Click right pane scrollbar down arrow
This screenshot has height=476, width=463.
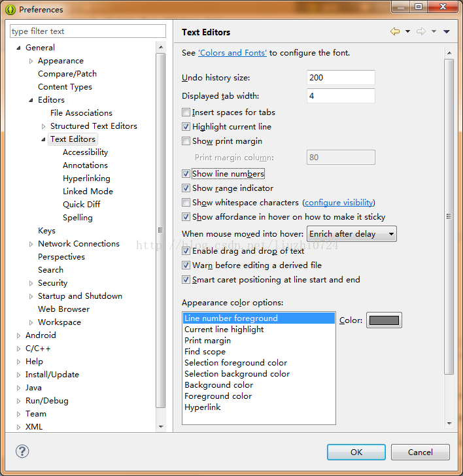tap(449, 424)
